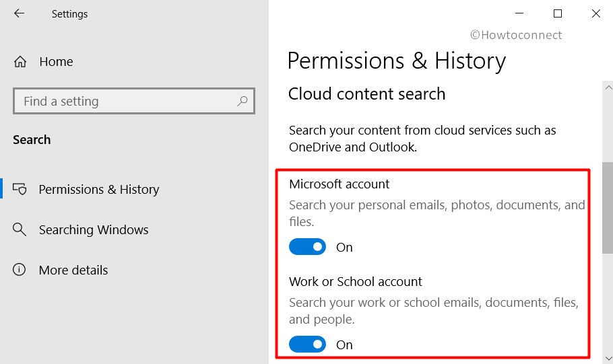The height and width of the screenshot is (364, 613).
Task: Click 'Search your work or school emails' description
Action: coord(434,311)
